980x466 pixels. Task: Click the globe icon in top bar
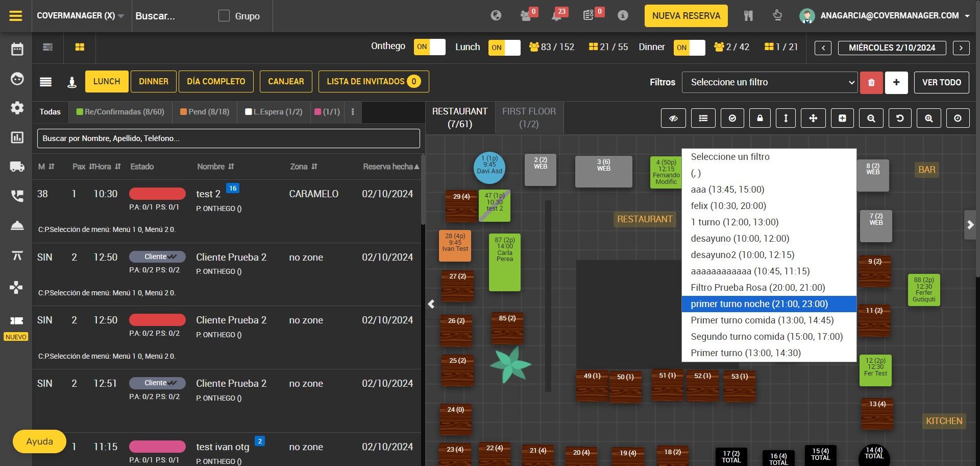(x=496, y=15)
